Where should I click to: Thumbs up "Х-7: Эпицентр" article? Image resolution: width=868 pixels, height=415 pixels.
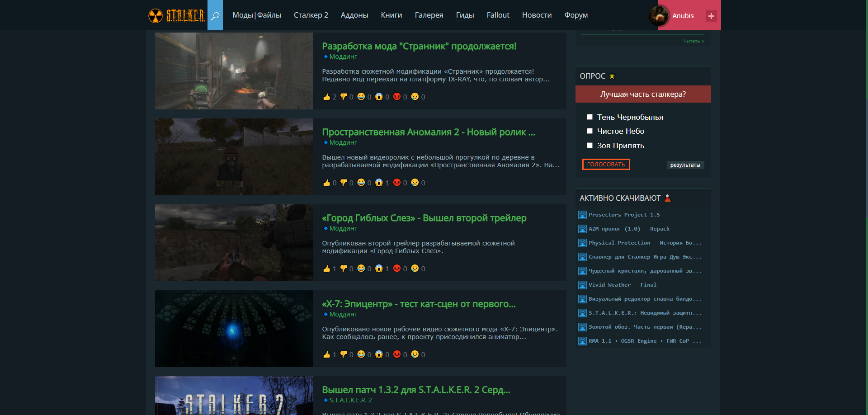pyautogui.click(x=326, y=354)
